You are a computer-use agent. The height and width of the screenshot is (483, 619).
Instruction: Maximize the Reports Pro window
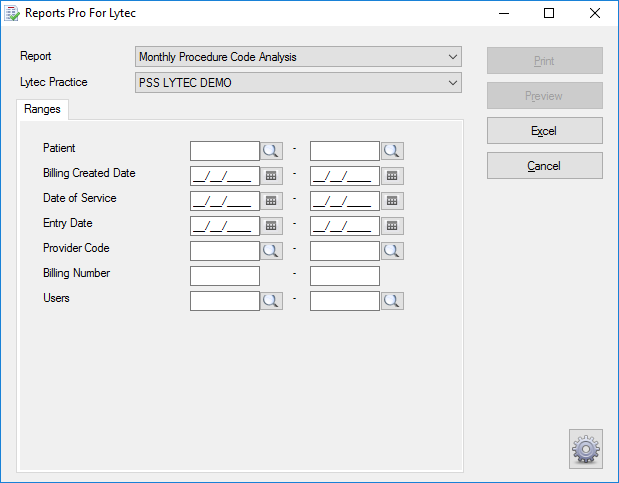coord(549,13)
